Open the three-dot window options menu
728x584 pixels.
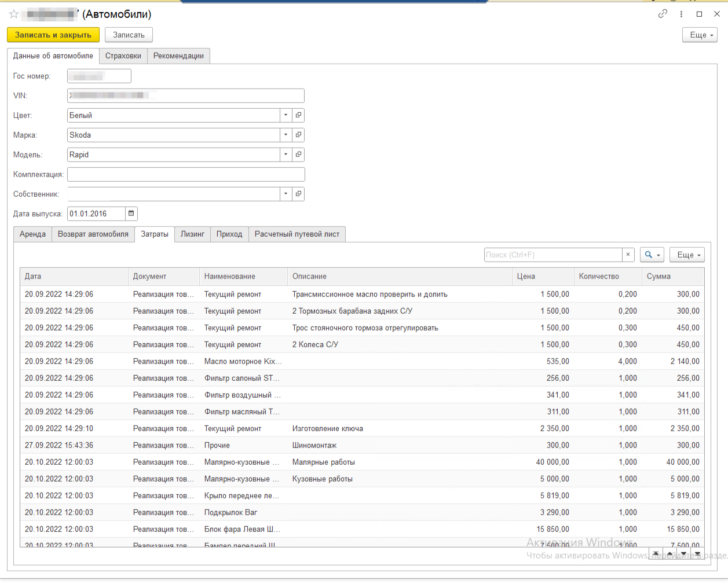[681, 14]
